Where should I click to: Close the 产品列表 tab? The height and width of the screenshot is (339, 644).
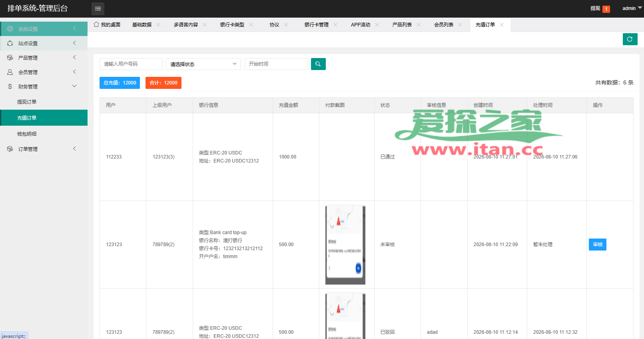pyautogui.click(x=419, y=25)
